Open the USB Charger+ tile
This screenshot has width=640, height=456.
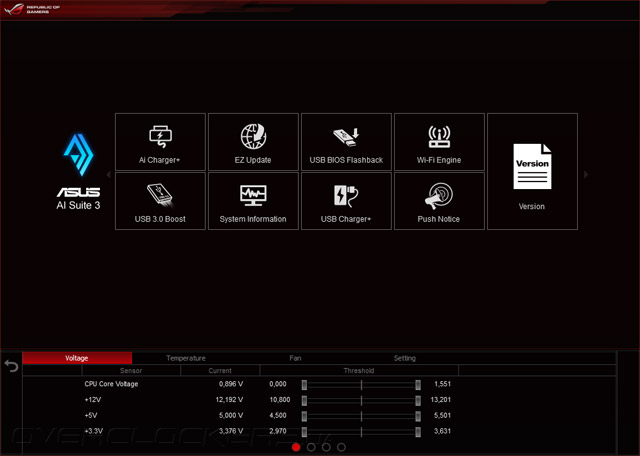point(346,201)
